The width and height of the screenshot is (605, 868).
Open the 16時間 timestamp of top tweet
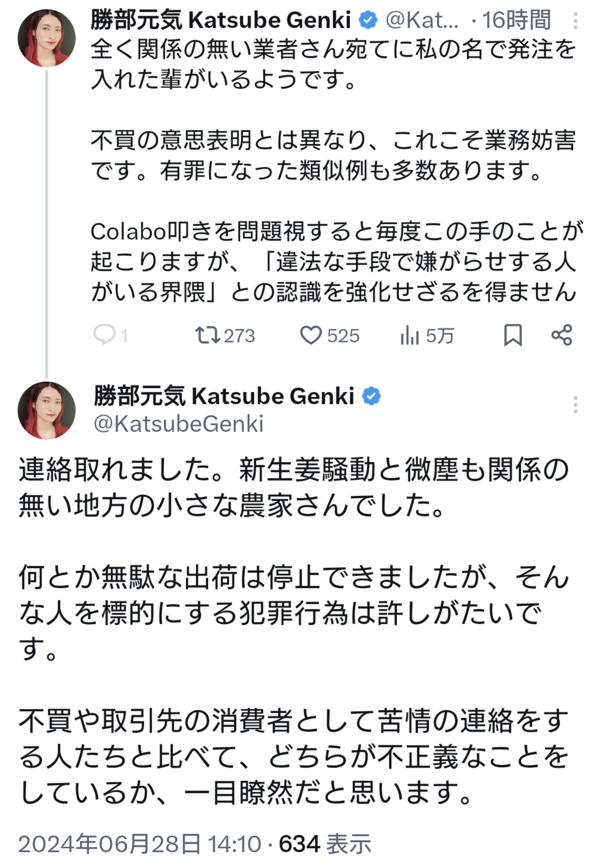point(516,20)
